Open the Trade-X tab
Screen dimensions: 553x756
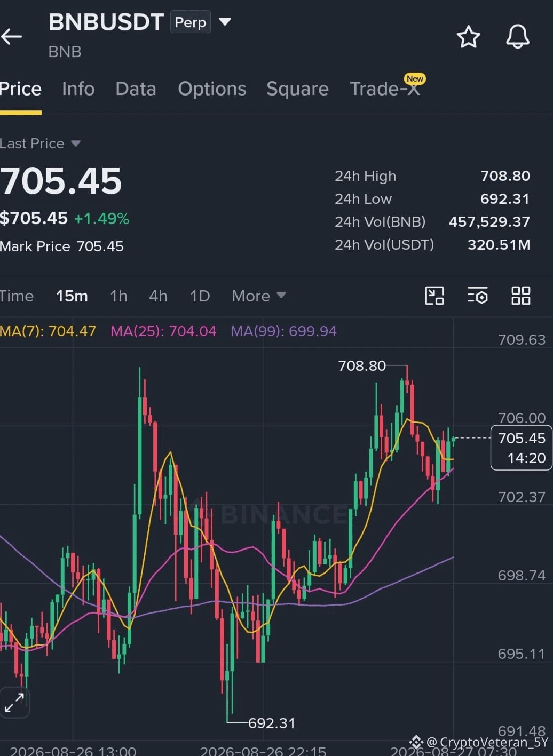385,89
